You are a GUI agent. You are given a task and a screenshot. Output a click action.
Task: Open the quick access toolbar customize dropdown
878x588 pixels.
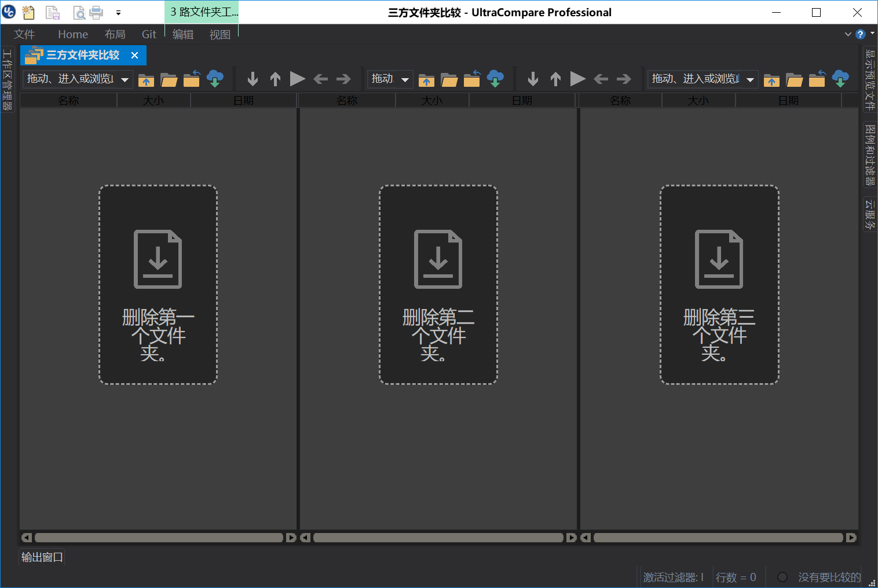(x=118, y=12)
